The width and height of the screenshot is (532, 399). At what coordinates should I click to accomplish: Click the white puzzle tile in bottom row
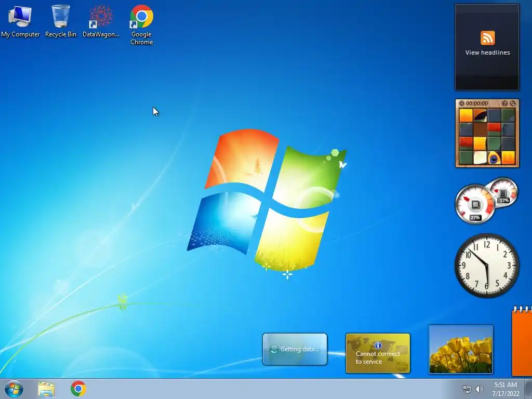(x=480, y=158)
